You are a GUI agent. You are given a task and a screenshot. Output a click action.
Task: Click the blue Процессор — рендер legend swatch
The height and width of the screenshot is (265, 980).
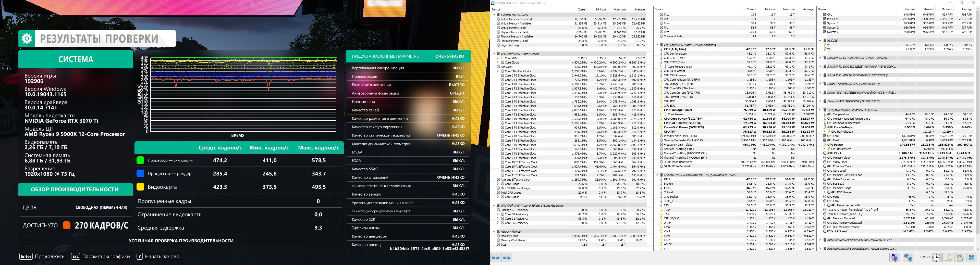point(140,174)
